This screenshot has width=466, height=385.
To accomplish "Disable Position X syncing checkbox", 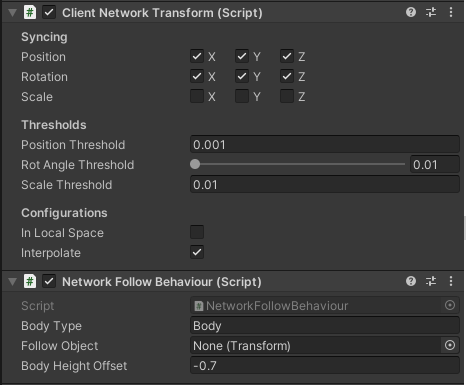I will [197, 56].
